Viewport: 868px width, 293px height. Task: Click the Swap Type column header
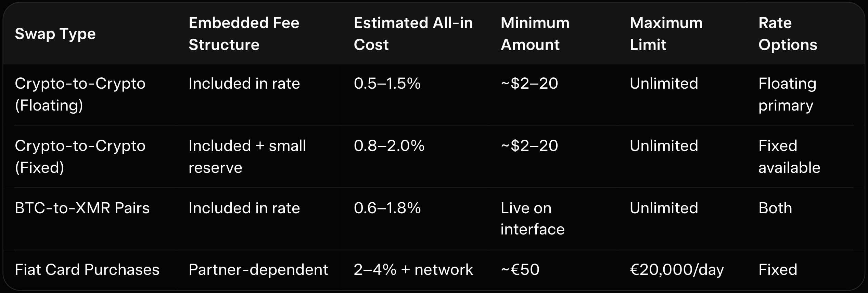(x=55, y=34)
